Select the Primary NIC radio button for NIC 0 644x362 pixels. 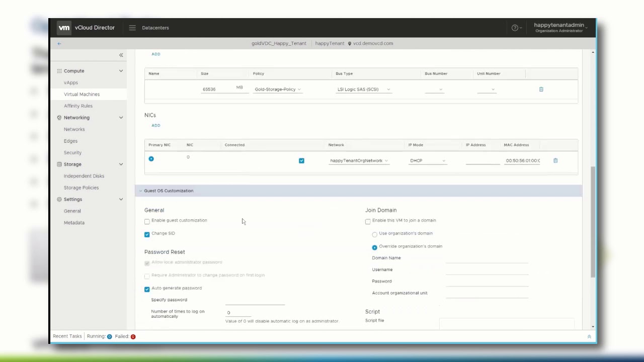(151, 159)
